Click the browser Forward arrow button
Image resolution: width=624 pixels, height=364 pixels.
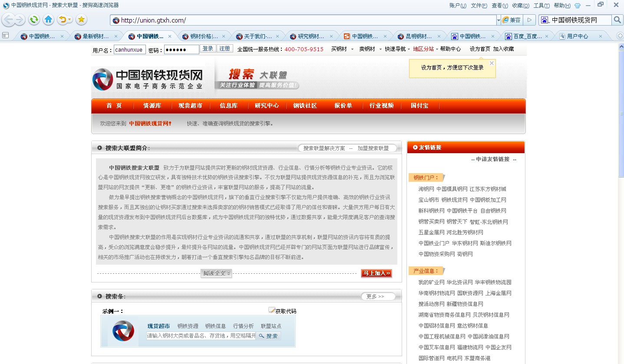click(20, 20)
